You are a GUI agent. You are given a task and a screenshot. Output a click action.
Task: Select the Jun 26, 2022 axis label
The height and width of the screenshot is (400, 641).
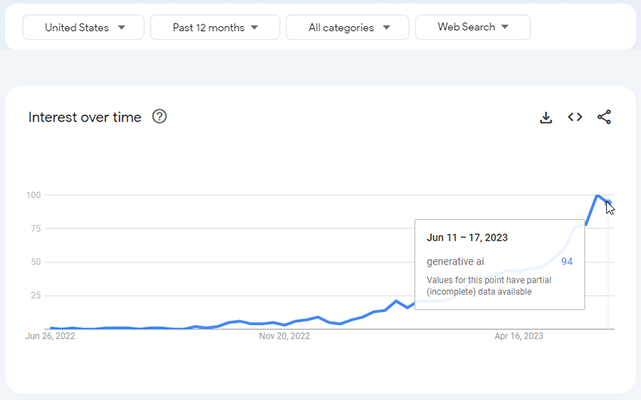tap(50, 337)
